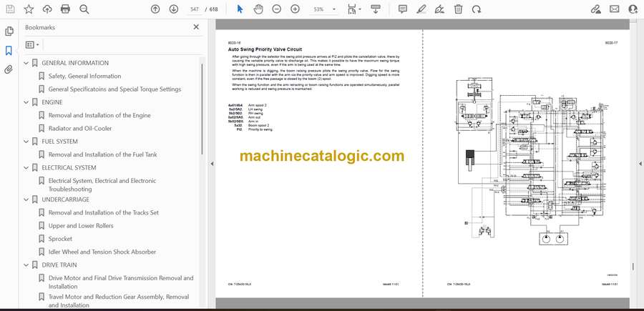The height and width of the screenshot is (311, 644).
Task: Click the Zoom in plus icon
Action: click(296, 9)
